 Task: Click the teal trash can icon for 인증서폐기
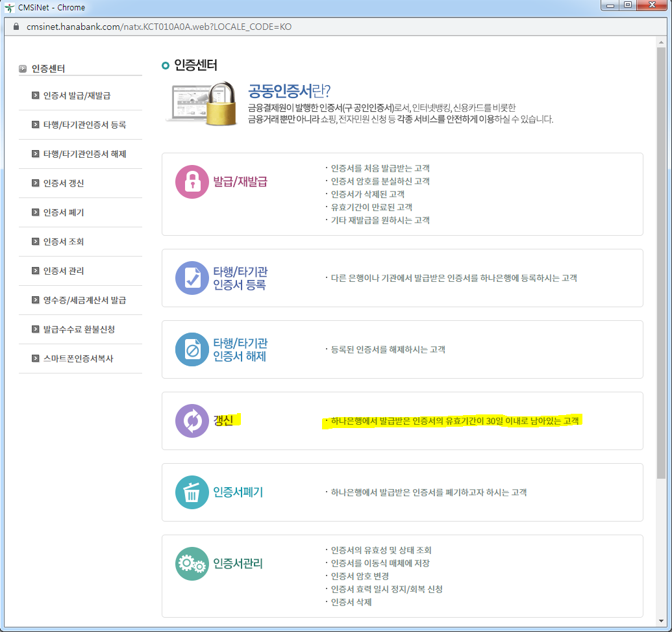(192, 492)
